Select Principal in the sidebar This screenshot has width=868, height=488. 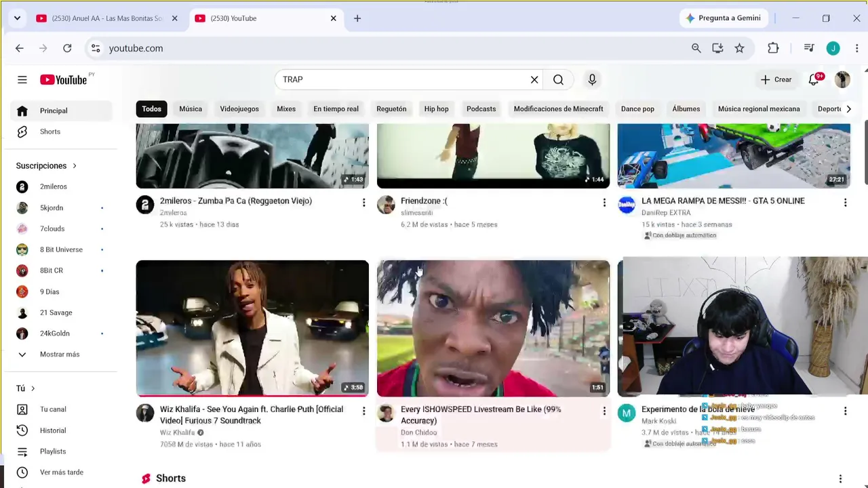pos(60,110)
